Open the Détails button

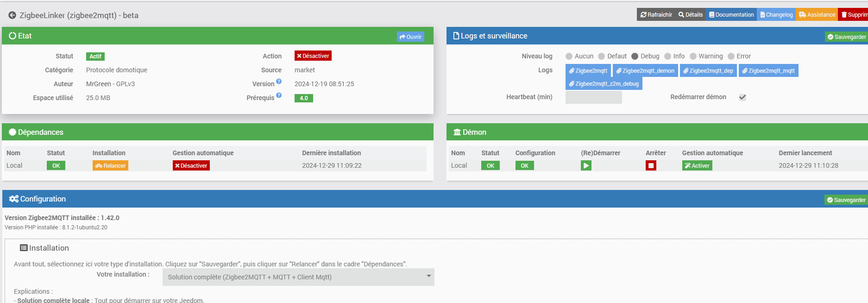click(691, 14)
